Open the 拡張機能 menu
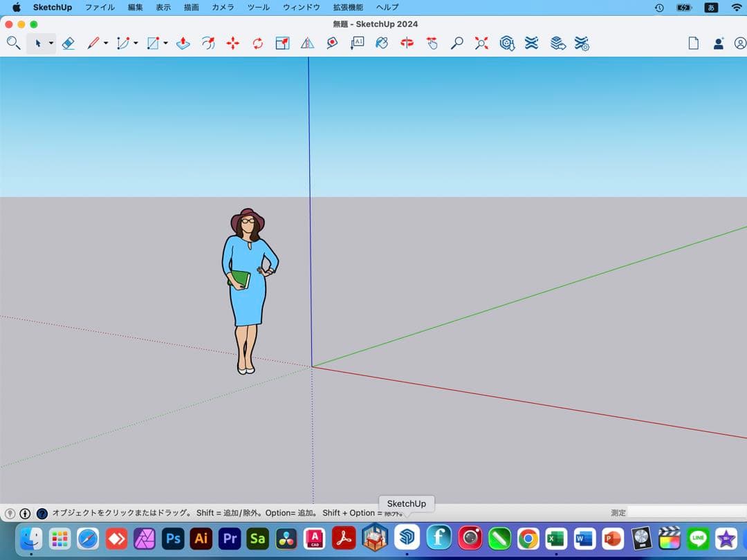 coord(347,8)
